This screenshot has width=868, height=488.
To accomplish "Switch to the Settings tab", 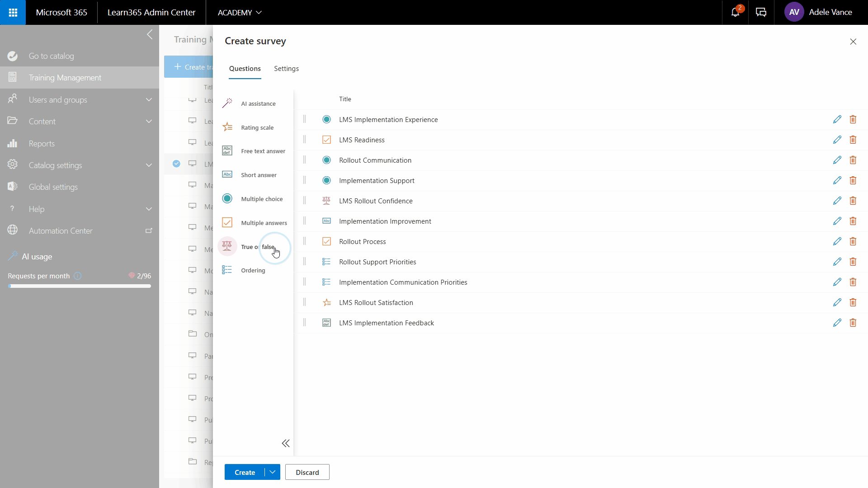I will point(286,69).
